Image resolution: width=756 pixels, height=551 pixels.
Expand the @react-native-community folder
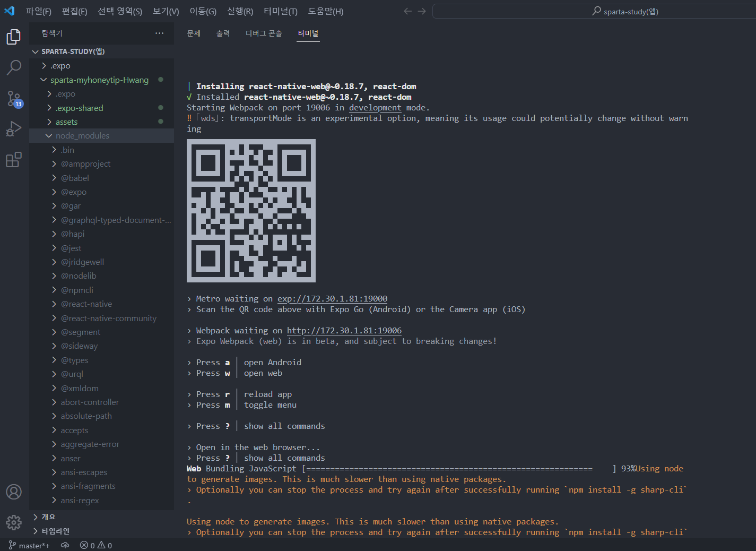101,318
